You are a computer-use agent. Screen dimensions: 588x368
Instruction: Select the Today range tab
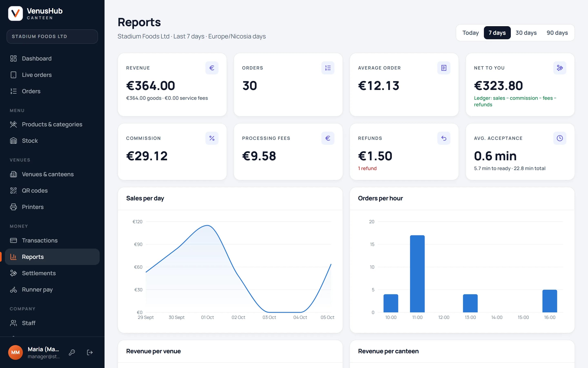tap(470, 33)
